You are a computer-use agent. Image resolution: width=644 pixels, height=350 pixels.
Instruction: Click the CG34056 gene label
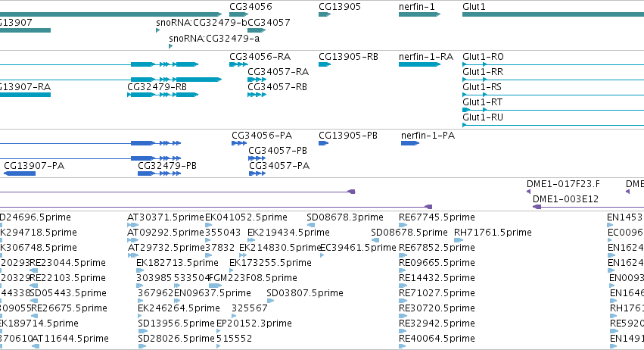click(250, 7)
